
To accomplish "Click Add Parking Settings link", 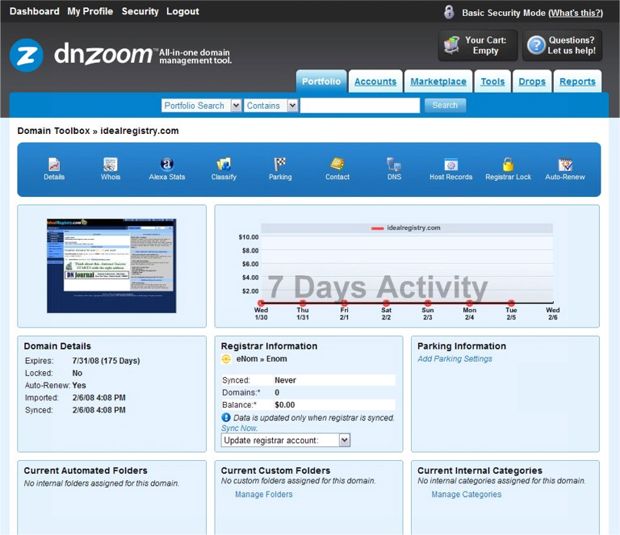I will (x=455, y=359).
